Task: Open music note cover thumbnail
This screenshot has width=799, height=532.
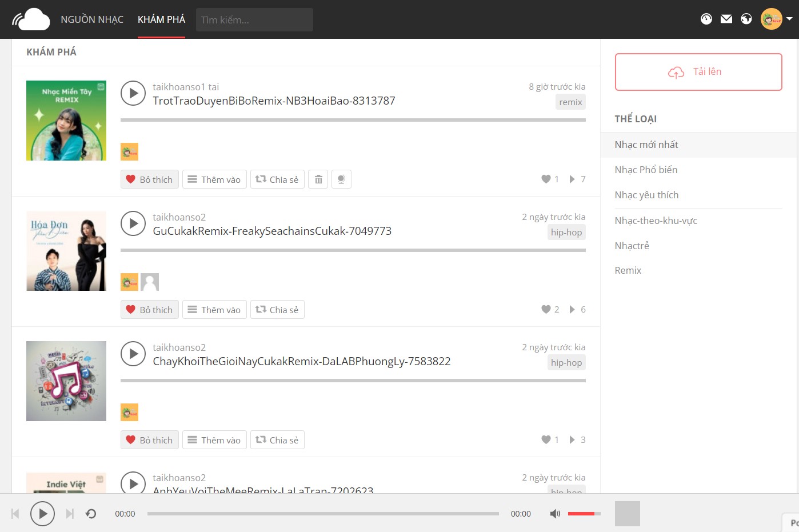Action: (x=66, y=381)
